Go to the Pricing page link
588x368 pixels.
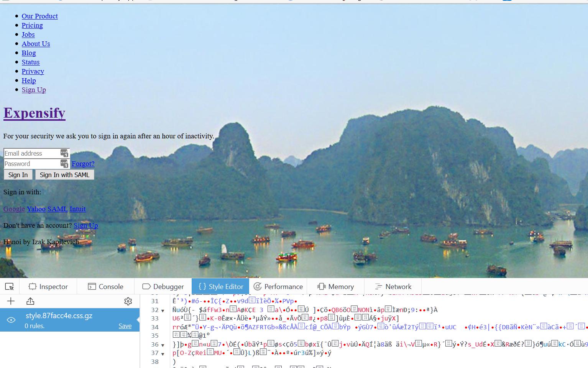click(x=32, y=25)
